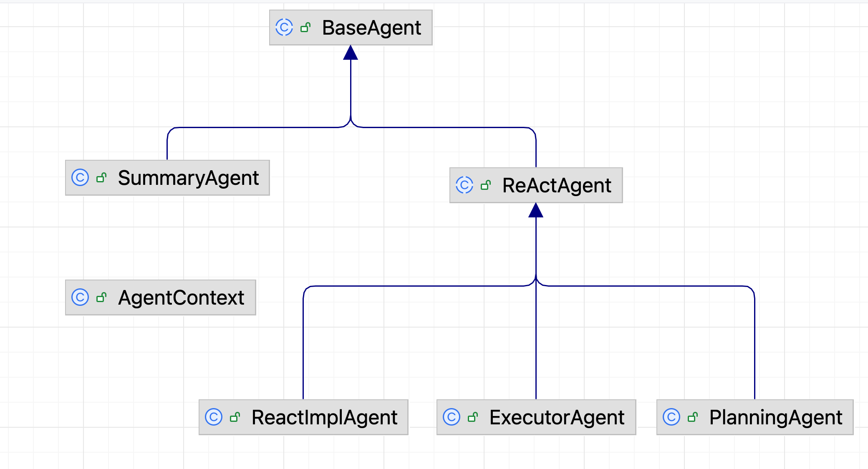Viewport: 868px width, 469px height.
Task: Select the PlanningAgent class label
Action: tap(776, 418)
